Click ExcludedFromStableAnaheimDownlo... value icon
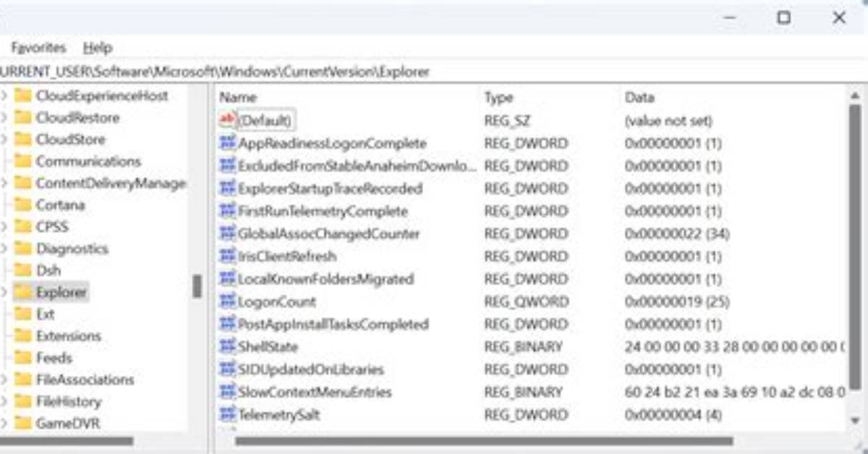Screen dimensions: 868x454 pyautogui.click(x=228, y=166)
